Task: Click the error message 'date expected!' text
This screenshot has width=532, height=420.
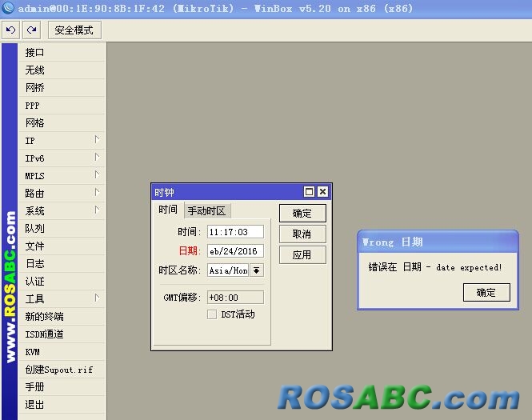Action: pos(469,267)
